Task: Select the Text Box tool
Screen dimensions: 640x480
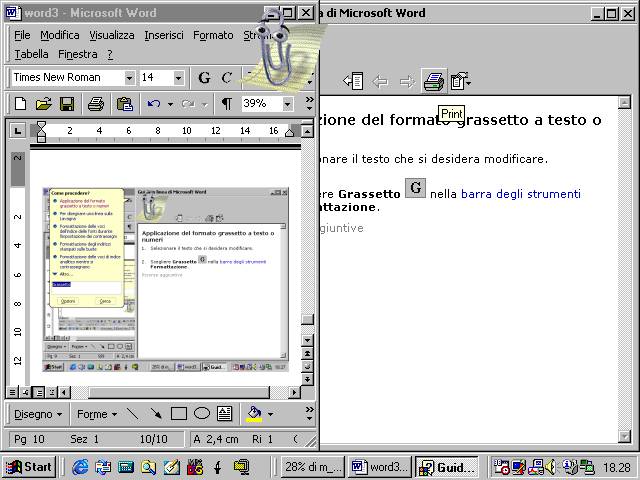Action: point(224,414)
